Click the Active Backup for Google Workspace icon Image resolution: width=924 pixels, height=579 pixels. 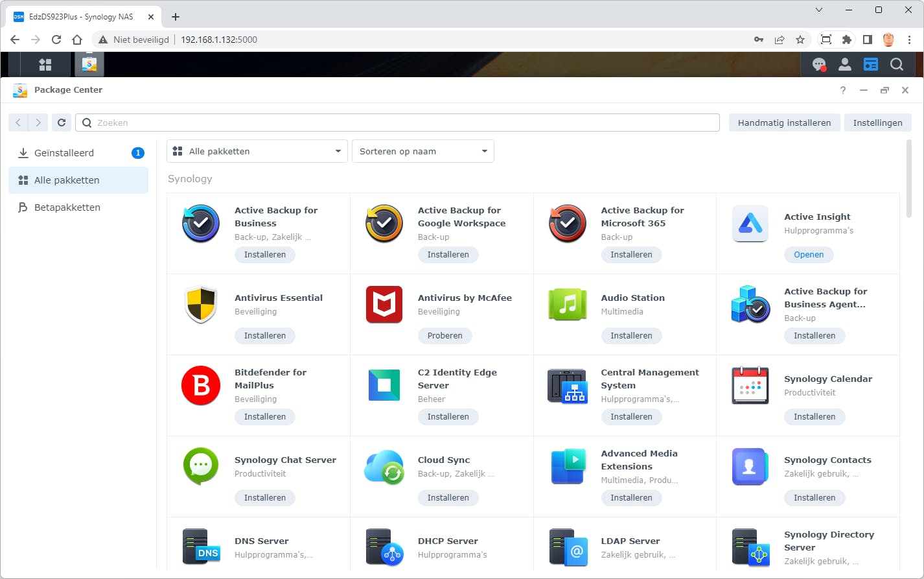pos(384,224)
